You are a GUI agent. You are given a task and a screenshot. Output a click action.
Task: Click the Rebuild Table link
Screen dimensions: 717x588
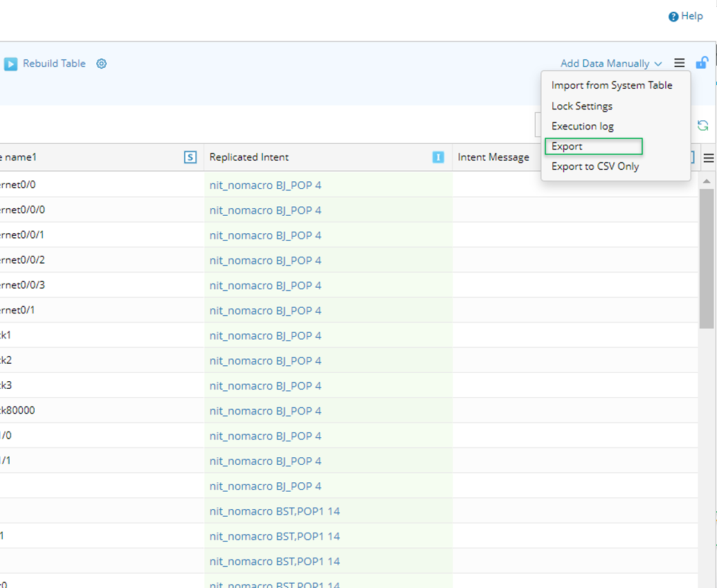[x=54, y=64]
